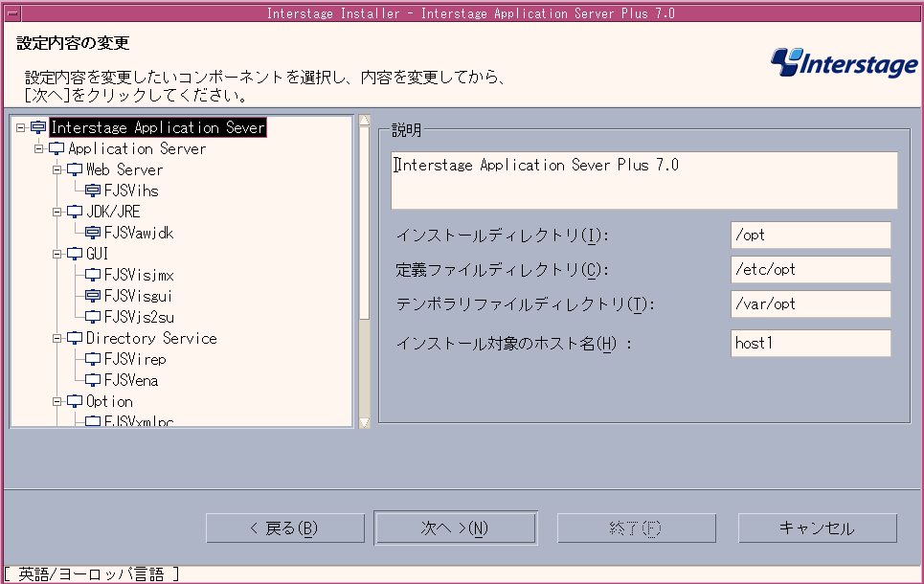Image resolution: width=924 pixels, height=584 pixels.
Task: Click the tree vertical scrollbar thumb
Action: pyautogui.click(x=364, y=223)
